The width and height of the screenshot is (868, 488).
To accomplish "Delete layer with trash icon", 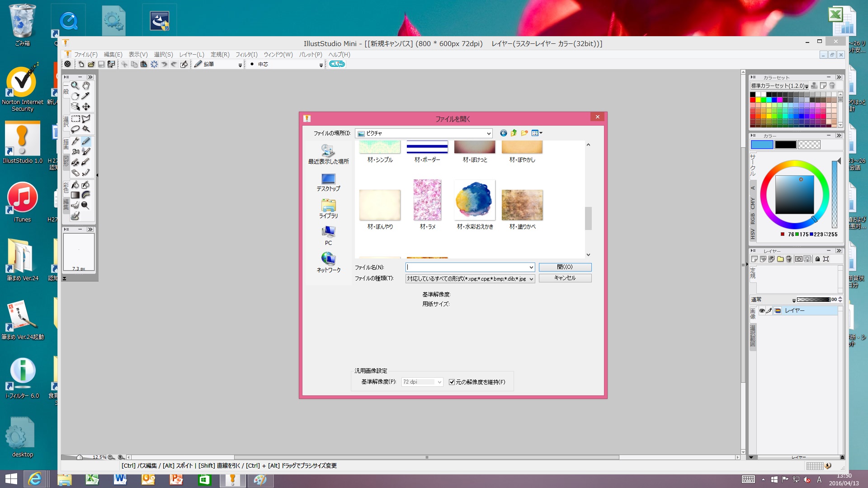I will (789, 259).
